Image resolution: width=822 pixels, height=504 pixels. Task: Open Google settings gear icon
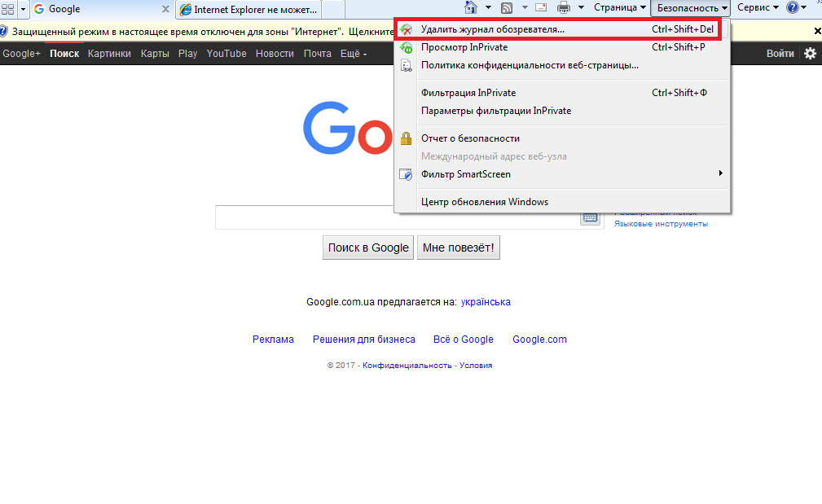810,54
